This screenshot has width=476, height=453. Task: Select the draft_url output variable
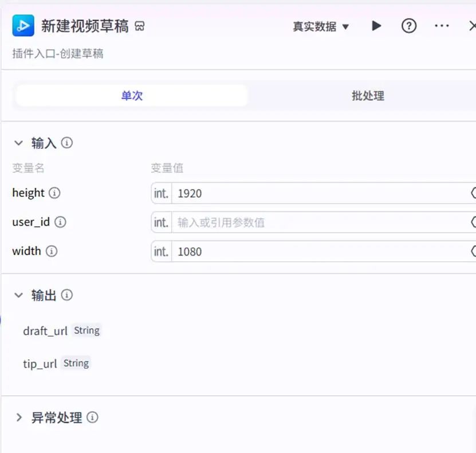[x=45, y=330]
